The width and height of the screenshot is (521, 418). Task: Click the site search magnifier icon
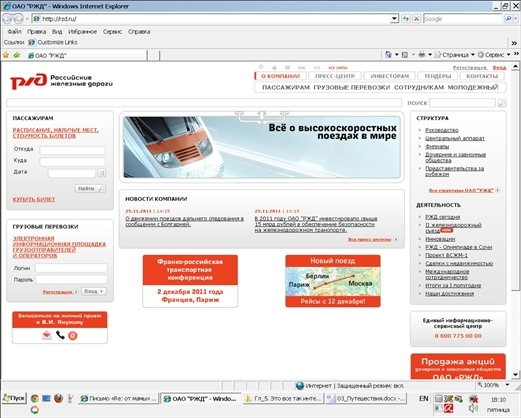(502, 103)
